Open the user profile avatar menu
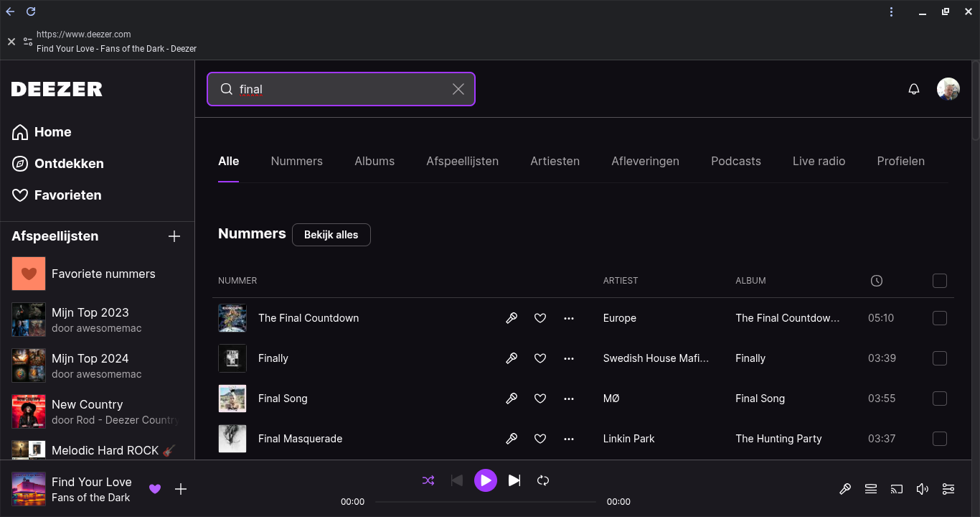 [948, 89]
